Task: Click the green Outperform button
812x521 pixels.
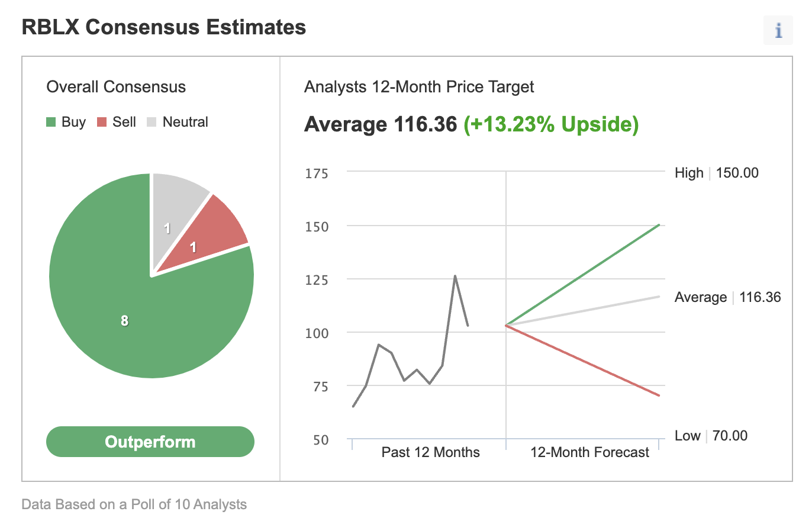Action: pos(150,442)
